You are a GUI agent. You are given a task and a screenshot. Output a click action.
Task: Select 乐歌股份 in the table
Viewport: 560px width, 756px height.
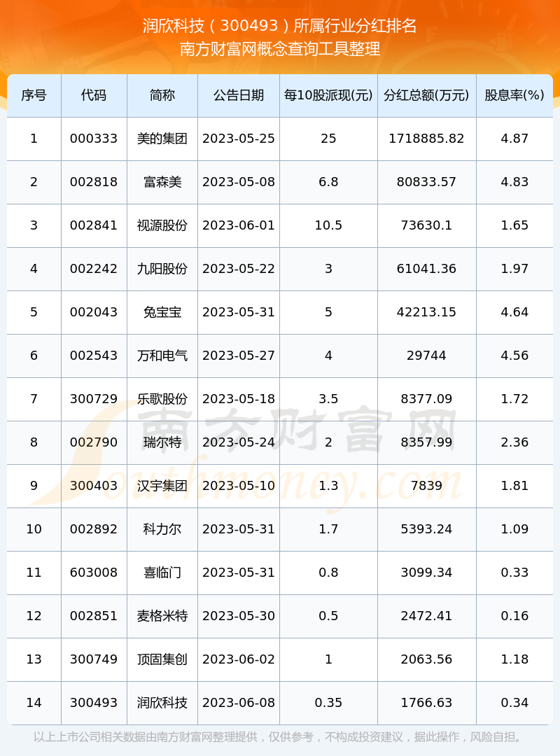[162, 399]
